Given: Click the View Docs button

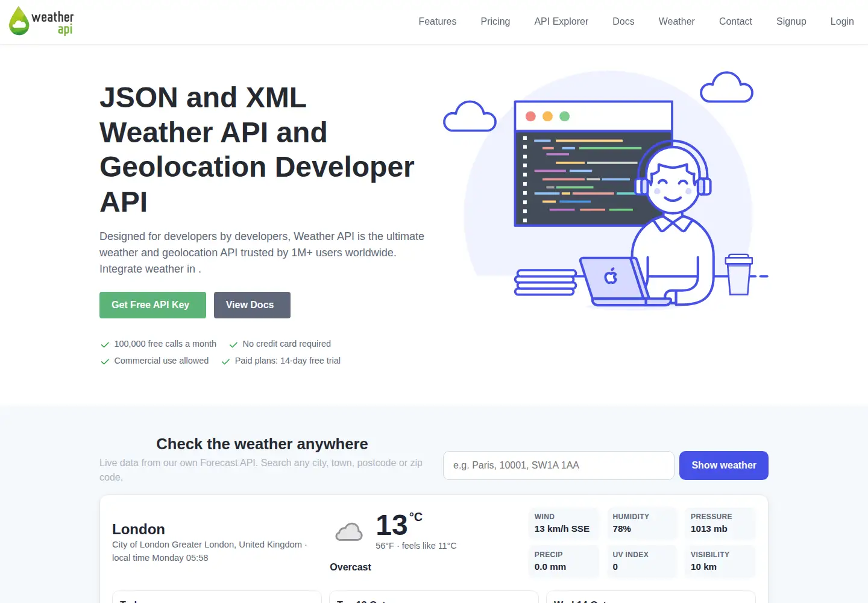Looking at the screenshot, I should [x=252, y=305].
